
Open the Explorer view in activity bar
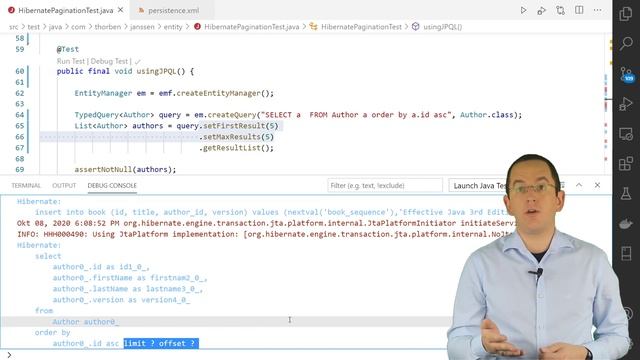coord(626,13)
